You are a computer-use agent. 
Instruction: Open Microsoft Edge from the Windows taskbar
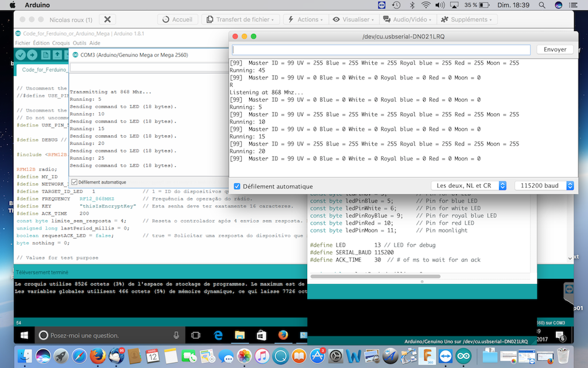(x=218, y=335)
